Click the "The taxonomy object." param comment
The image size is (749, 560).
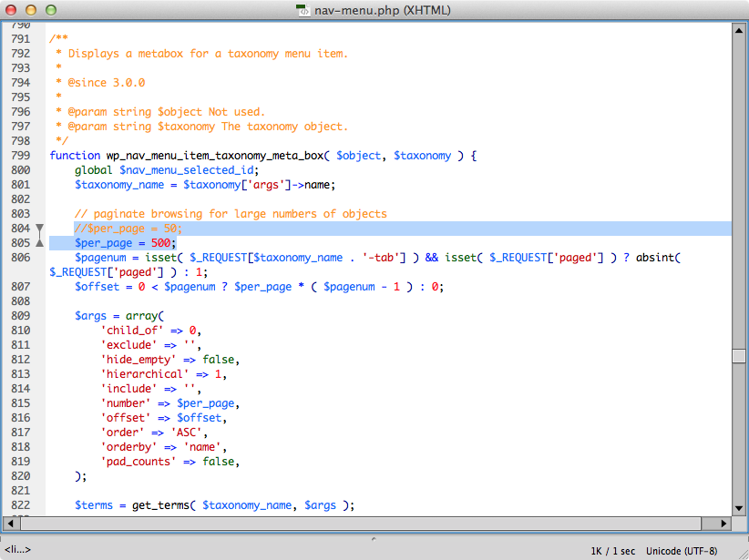coord(284,126)
